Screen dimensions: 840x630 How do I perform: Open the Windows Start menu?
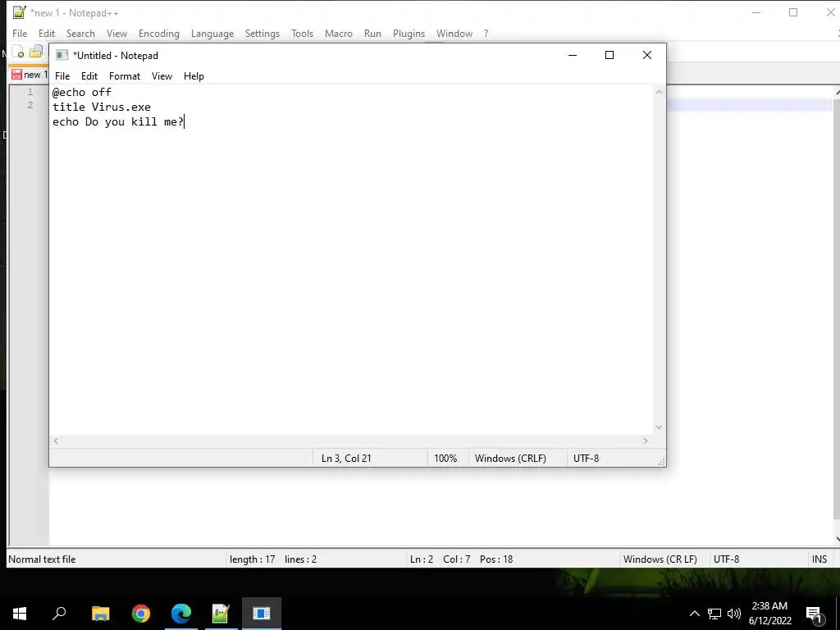tap(20, 614)
